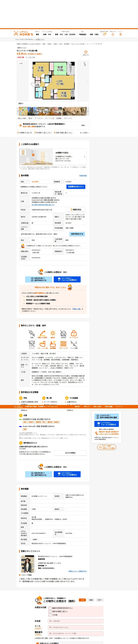Image resolution: width=138 pixels, height=644 pixels.
Task: Open 賃貸 menu in header navigation
Action: (x=37, y=34)
